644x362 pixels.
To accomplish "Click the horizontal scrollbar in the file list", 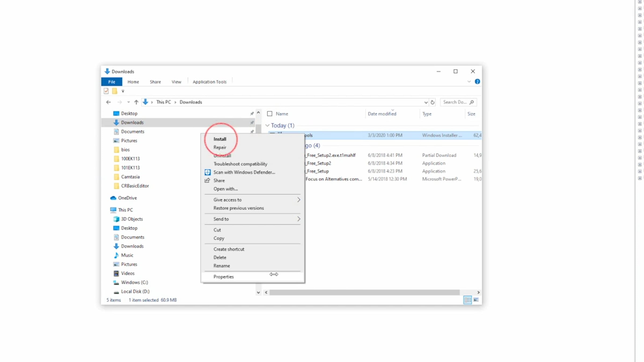I will 364,292.
